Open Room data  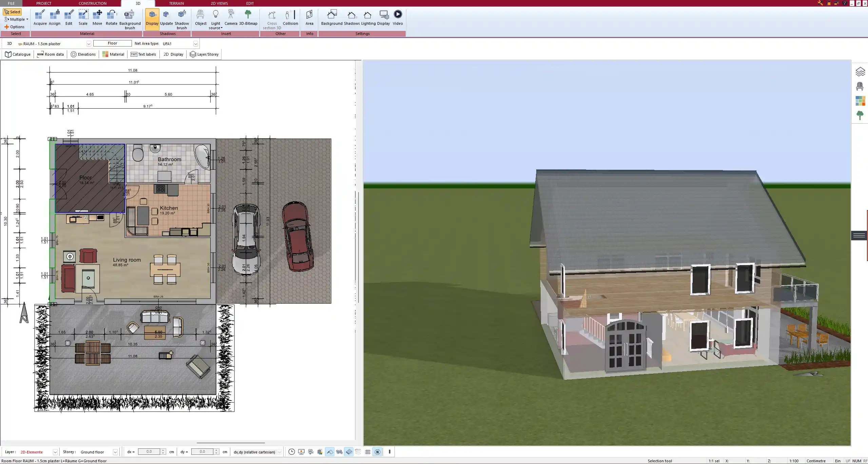click(50, 54)
